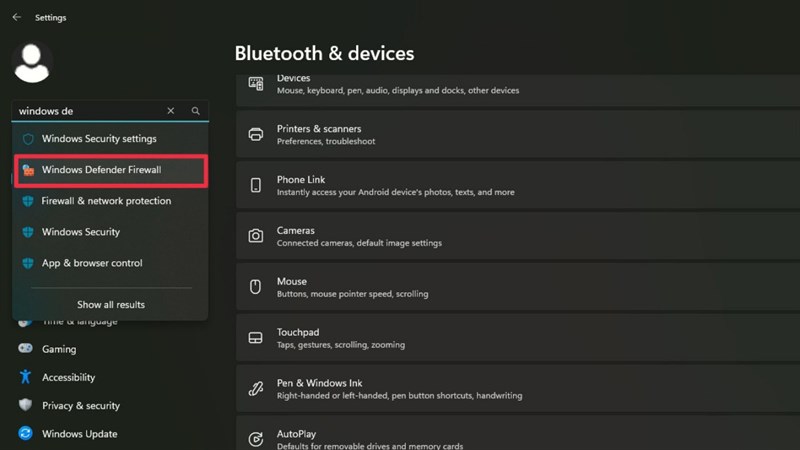Click the Touchpad icon
Viewport: 800px width, 450px height.
(x=256, y=338)
